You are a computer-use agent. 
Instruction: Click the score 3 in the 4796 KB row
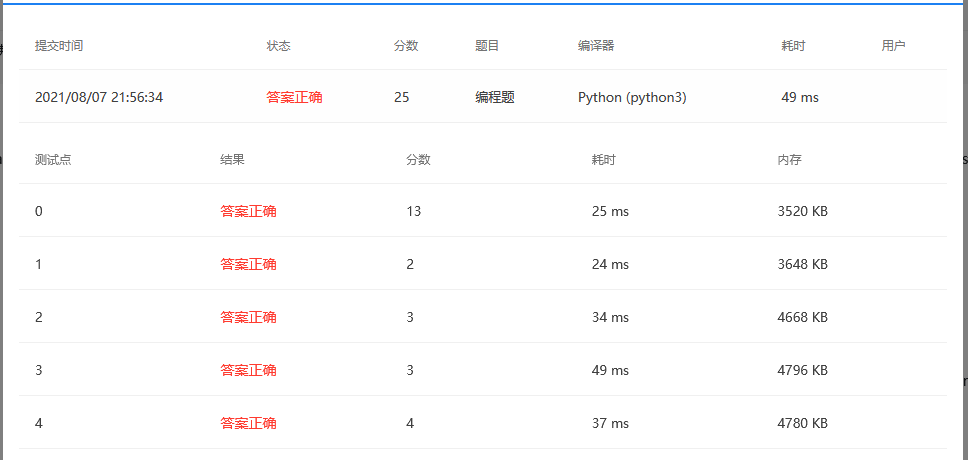click(410, 370)
